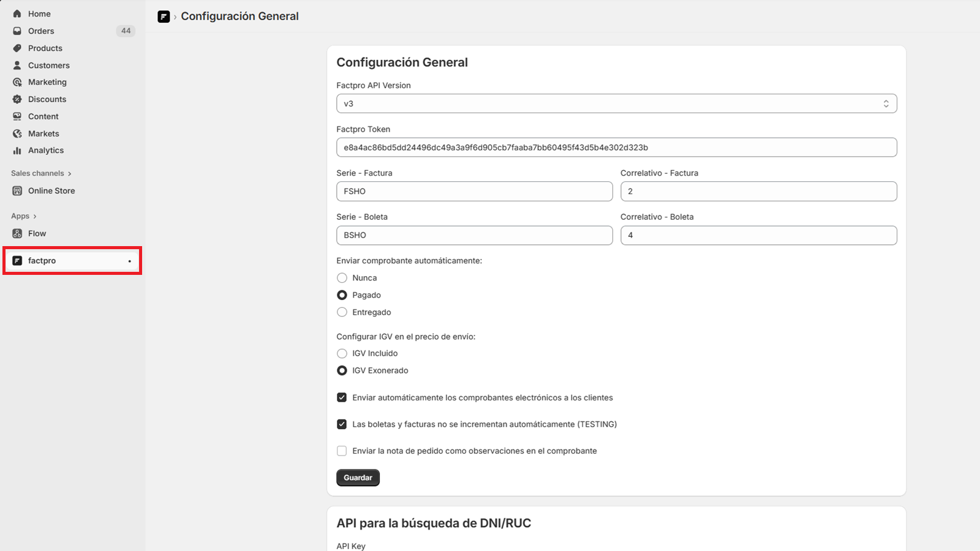
Task: Click the Customers person icon
Action: coord(17,65)
